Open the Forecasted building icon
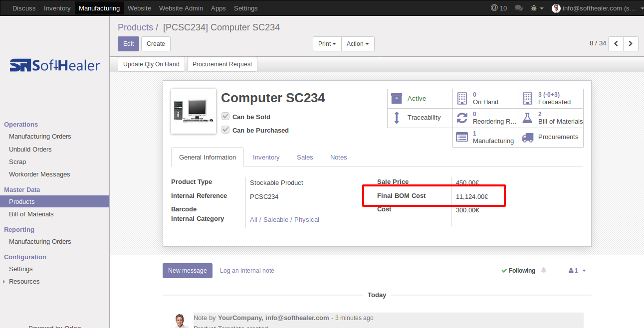 click(x=527, y=98)
